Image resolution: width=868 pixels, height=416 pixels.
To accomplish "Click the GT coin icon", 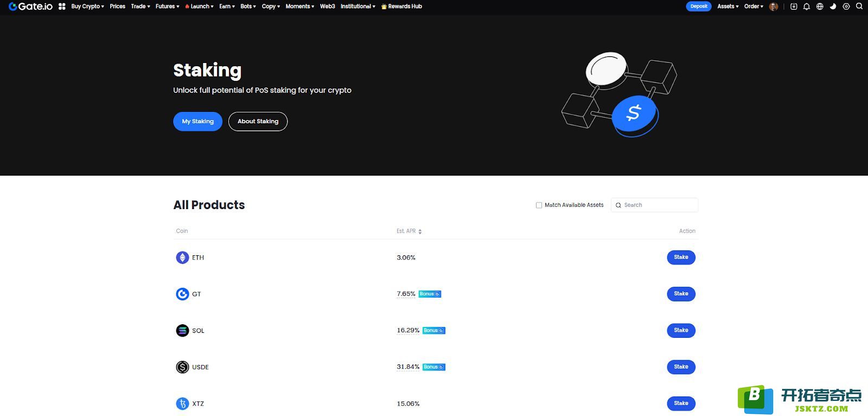I will point(182,294).
